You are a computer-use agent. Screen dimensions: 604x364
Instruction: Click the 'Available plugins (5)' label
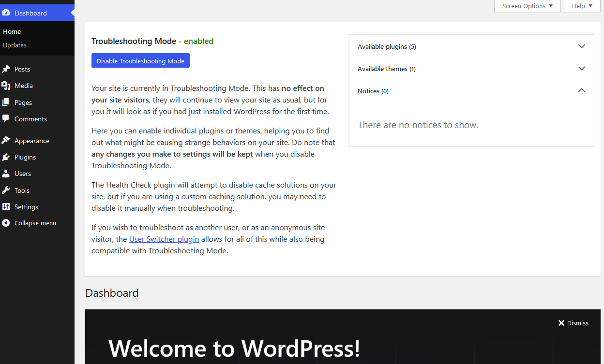click(x=387, y=46)
